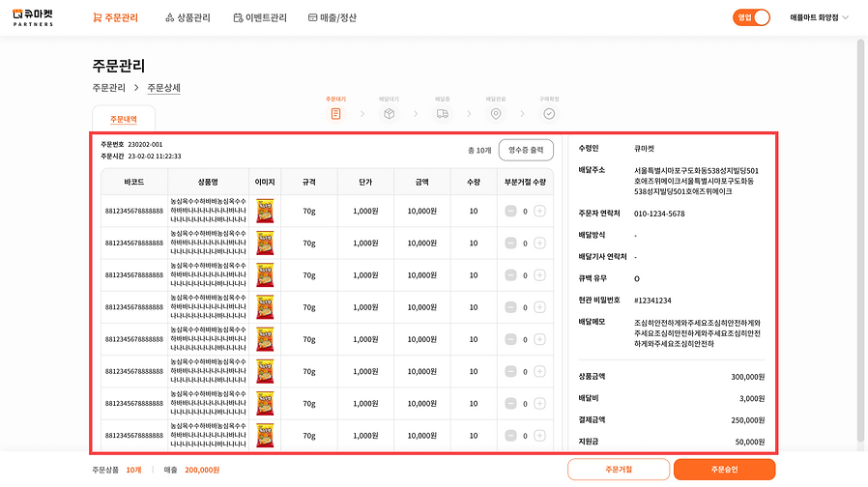868x487 pixels.
Task: Click the 부분거절 수량 column header
Action: pos(525,182)
